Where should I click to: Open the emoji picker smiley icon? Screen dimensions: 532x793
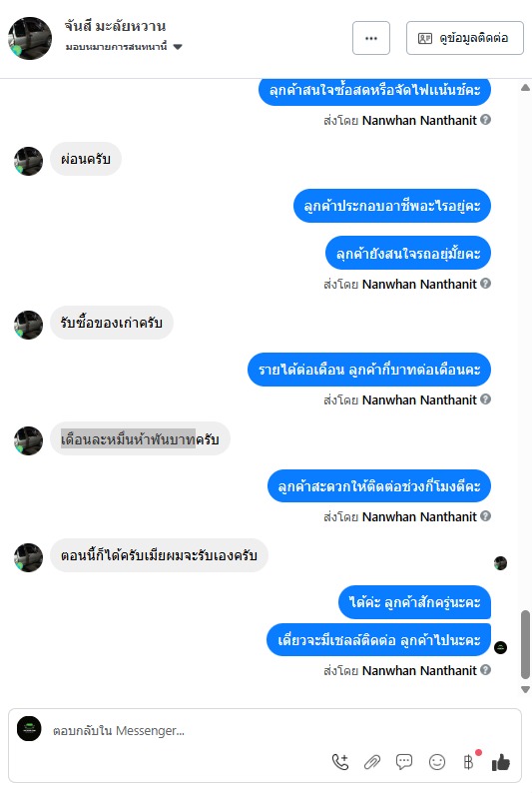437,762
